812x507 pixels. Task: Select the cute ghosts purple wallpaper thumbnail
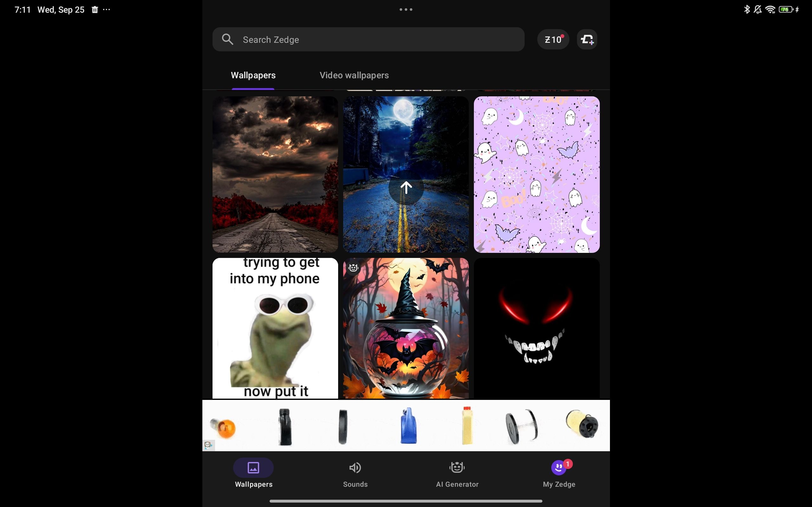coord(536,174)
